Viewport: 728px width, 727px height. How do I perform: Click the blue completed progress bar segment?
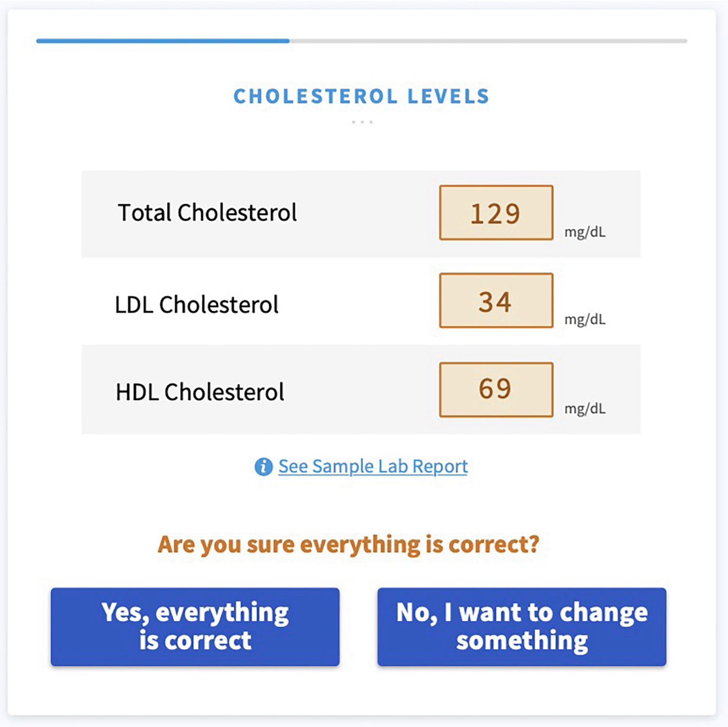162,41
